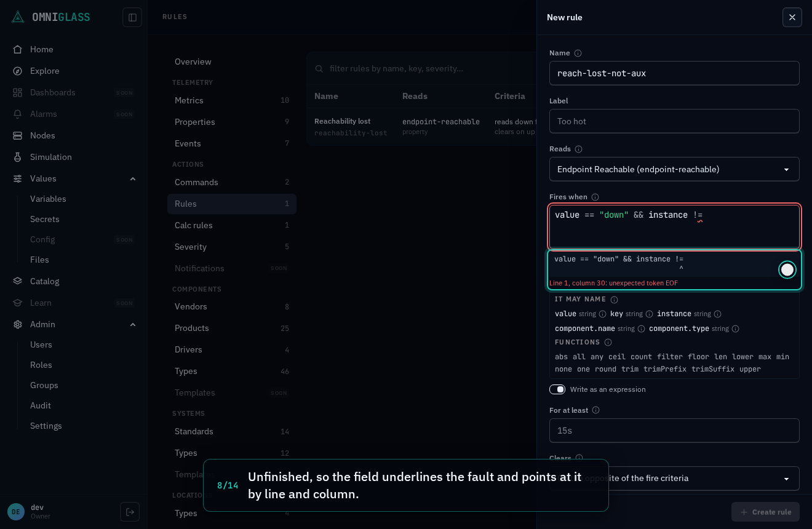Click the Label input field
This screenshot has height=529, width=812.
pos(674,121)
